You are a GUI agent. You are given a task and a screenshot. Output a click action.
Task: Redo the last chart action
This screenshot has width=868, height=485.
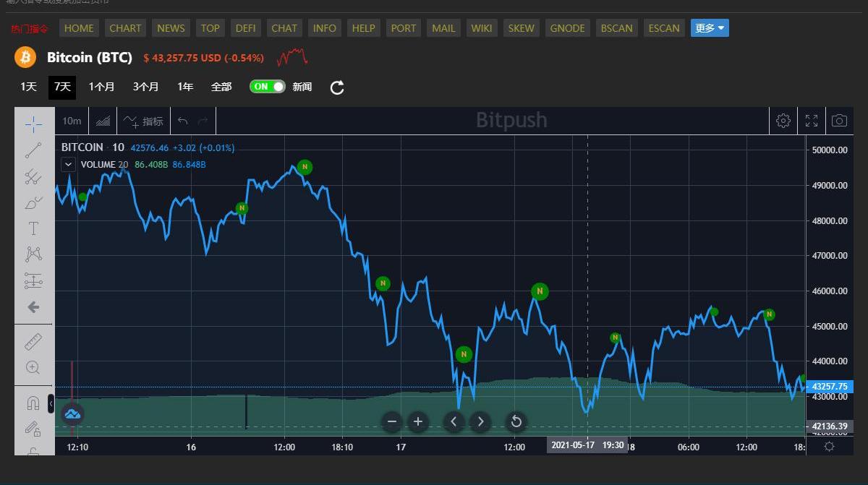click(x=203, y=121)
